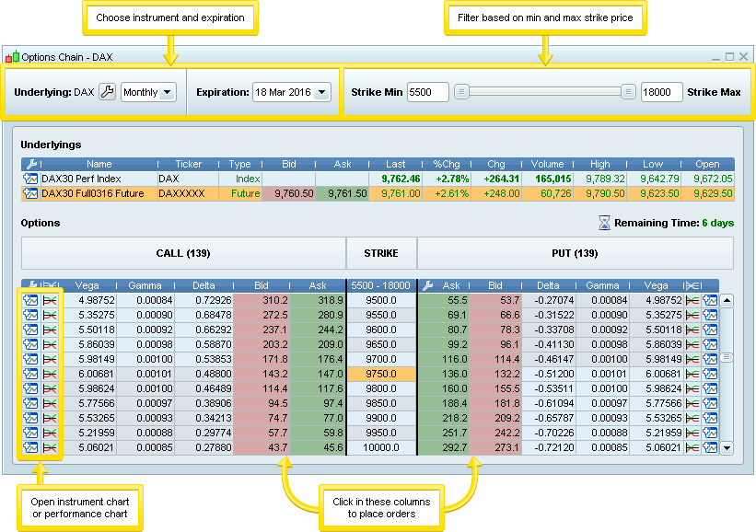Viewport: 756px width, 532px height.
Task: Click the PUT (139) section header
Action: click(575, 253)
